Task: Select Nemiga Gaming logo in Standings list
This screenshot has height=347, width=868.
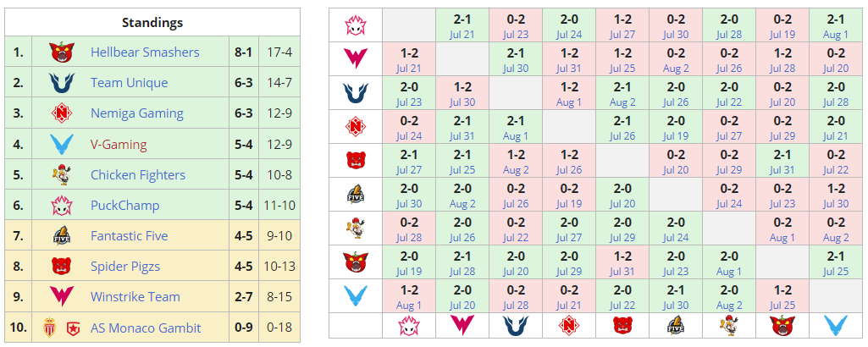Action: [59, 113]
